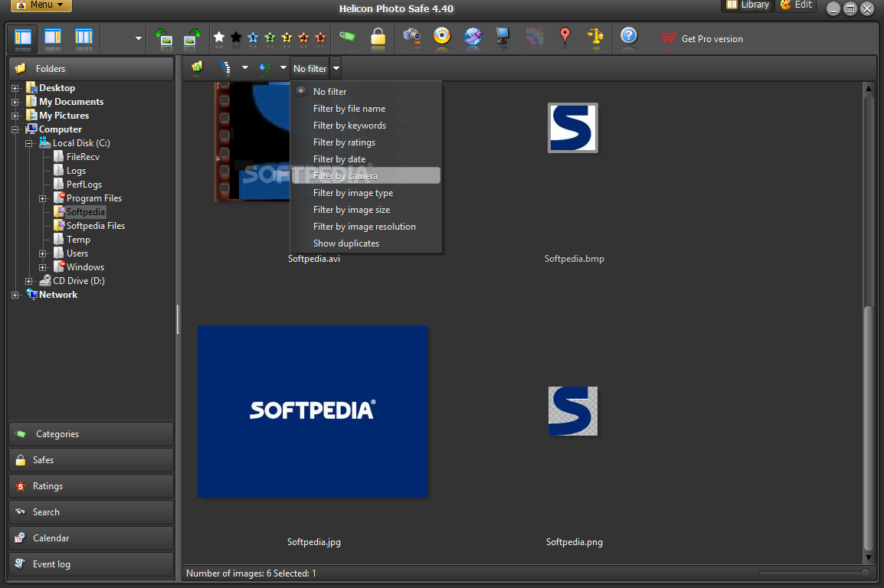Open the Ratings panel
This screenshot has height=588, width=884.
pyautogui.click(x=90, y=486)
